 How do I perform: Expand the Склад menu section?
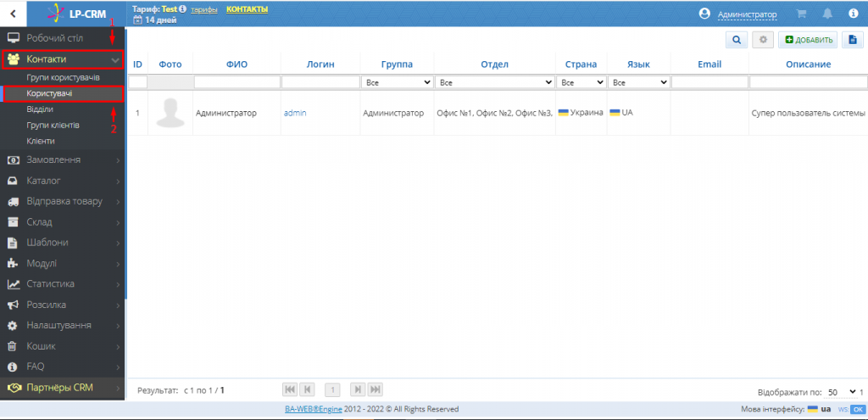click(x=63, y=222)
